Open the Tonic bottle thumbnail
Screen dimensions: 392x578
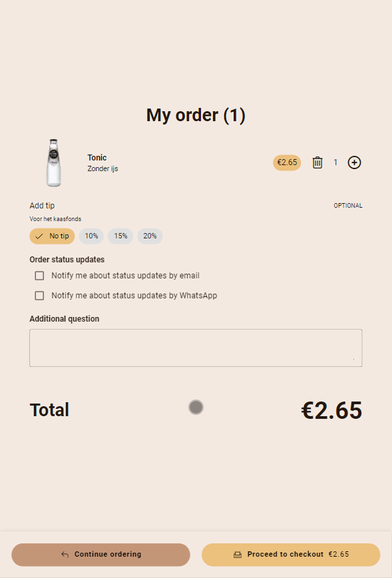[53, 162]
